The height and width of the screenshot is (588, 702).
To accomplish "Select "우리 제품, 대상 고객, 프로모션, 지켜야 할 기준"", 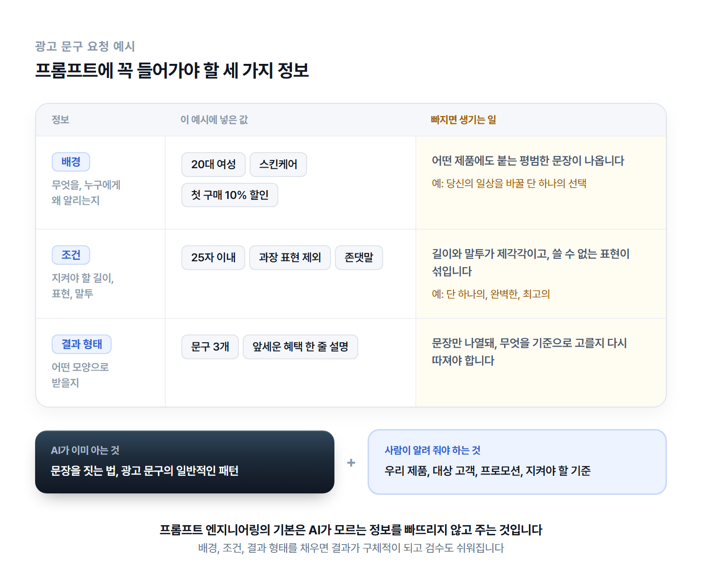I will point(487,470).
